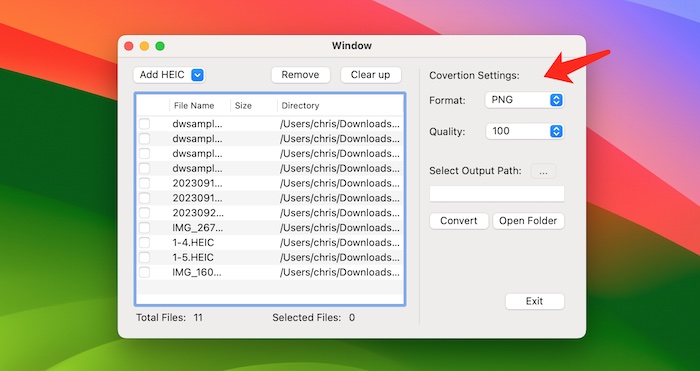Click the Clear up button

pyautogui.click(x=371, y=75)
